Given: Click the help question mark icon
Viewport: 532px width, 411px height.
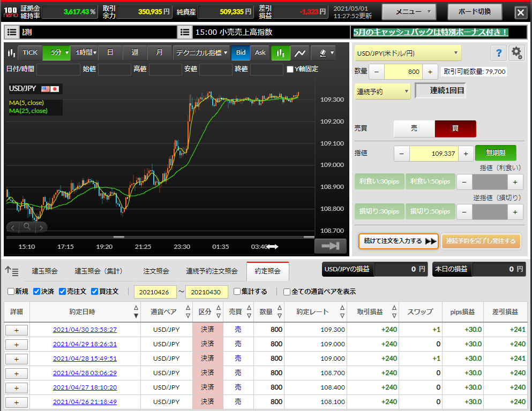Looking at the screenshot, I should [x=498, y=53].
